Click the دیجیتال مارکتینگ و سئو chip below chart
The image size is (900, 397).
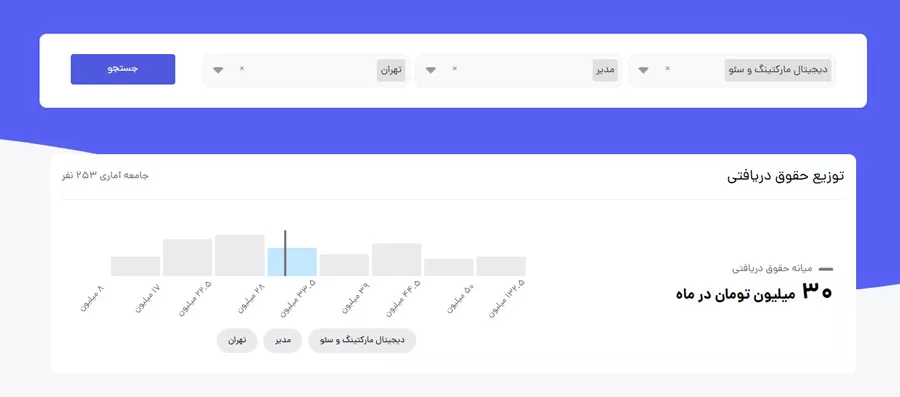click(x=362, y=341)
